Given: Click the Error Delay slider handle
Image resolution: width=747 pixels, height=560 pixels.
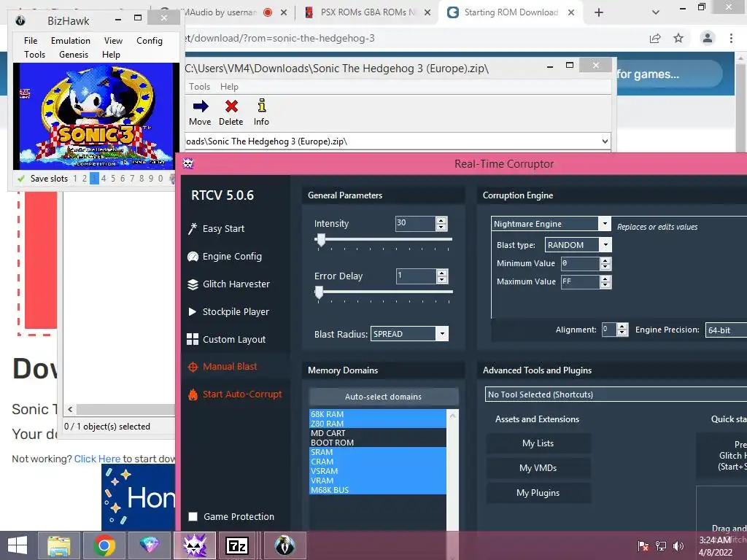Looking at the screenshot, I should coord(320,292).
